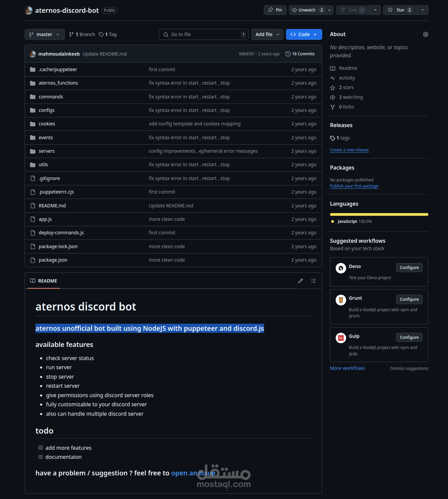This screenshot has width=448, height=499.
Task: Click the history icon next to 16 Commits
Action: (288, 54)
